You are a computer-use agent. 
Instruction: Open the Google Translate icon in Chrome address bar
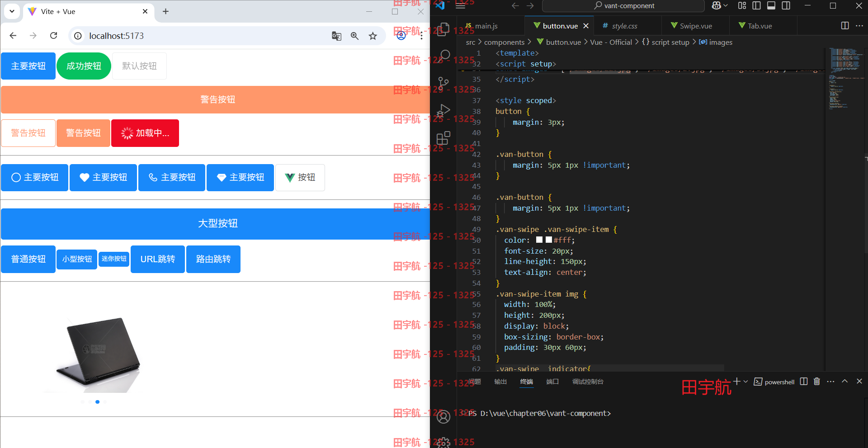pyautogui.click(x=336, y=36)
